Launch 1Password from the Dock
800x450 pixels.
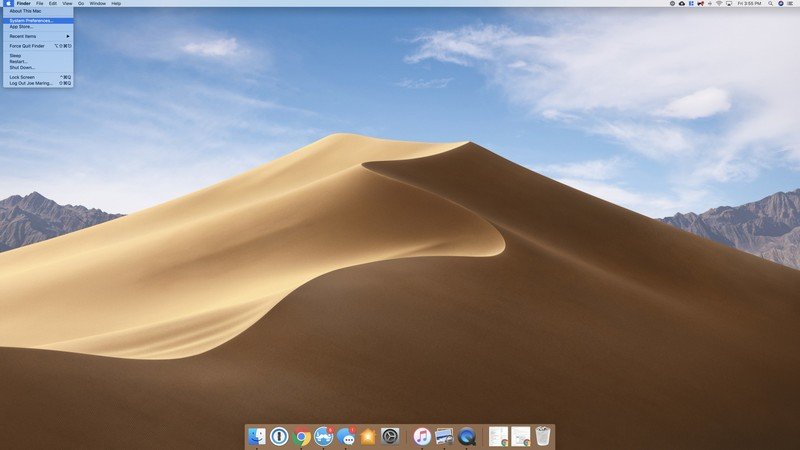pos(279,437)
